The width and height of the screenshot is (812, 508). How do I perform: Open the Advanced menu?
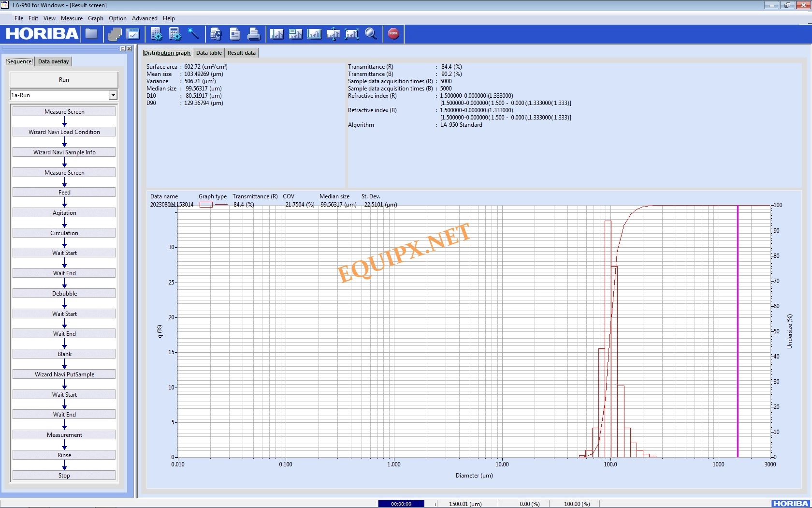click(145, 18)
